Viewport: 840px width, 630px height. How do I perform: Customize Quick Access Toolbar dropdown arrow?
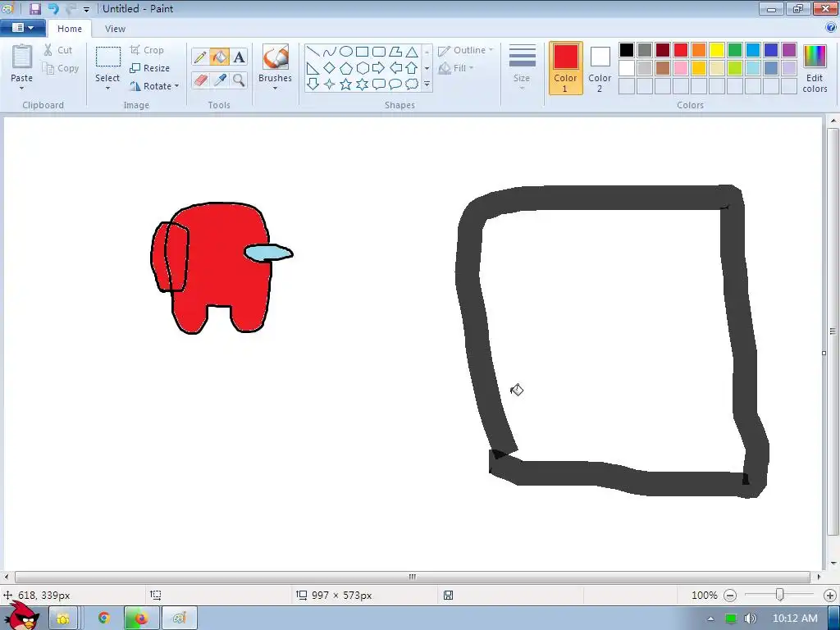coord(86,9)
